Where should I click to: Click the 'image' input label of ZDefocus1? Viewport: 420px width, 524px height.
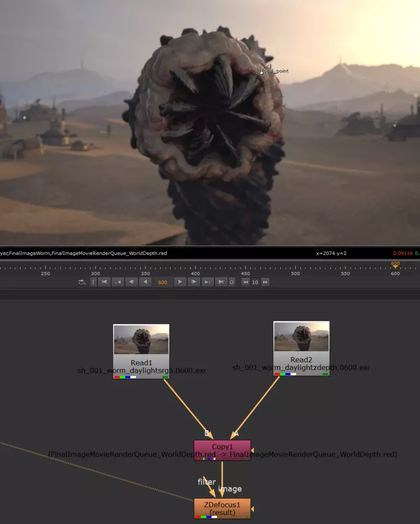point(230,489)
